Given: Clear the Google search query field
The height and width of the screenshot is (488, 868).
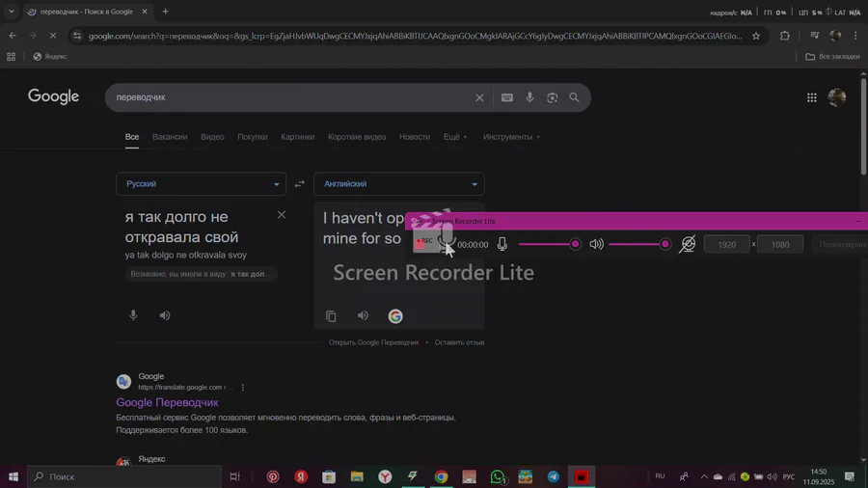Looking at the screenshot, I should (479, 98).
